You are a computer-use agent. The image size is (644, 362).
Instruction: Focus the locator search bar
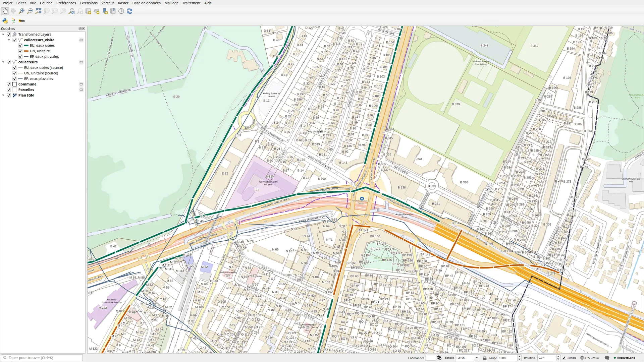pyautogui.click(x=42, y=358)
